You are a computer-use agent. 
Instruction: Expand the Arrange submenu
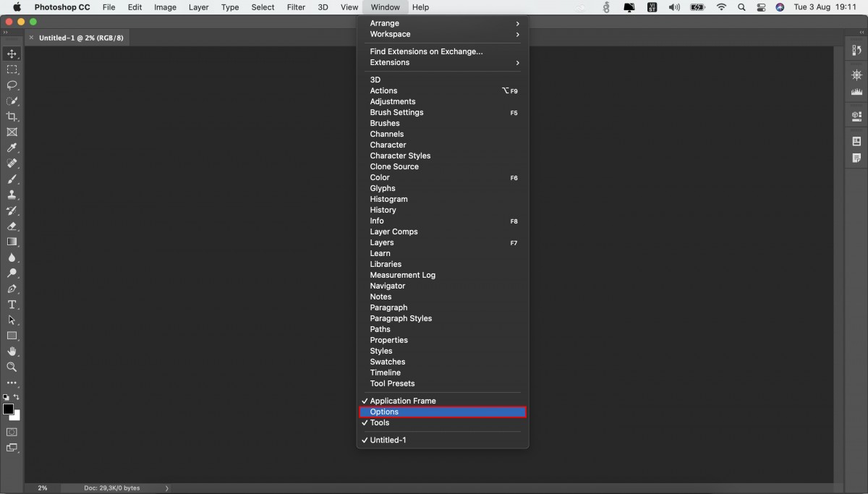(x=443, y=23)
